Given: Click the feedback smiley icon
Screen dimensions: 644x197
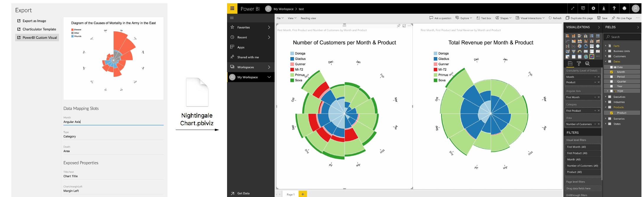Looking at the screenshot, I should 624,9.
